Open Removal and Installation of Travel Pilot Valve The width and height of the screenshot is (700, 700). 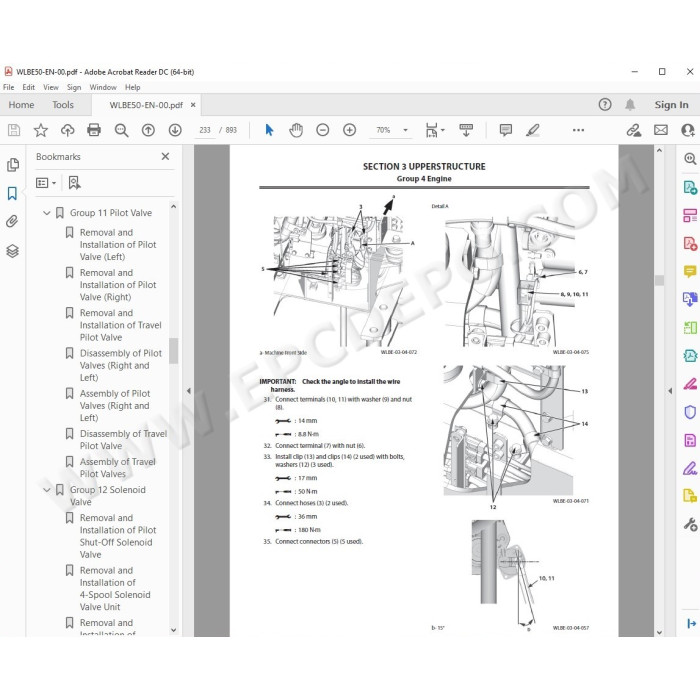coord(121,325)
